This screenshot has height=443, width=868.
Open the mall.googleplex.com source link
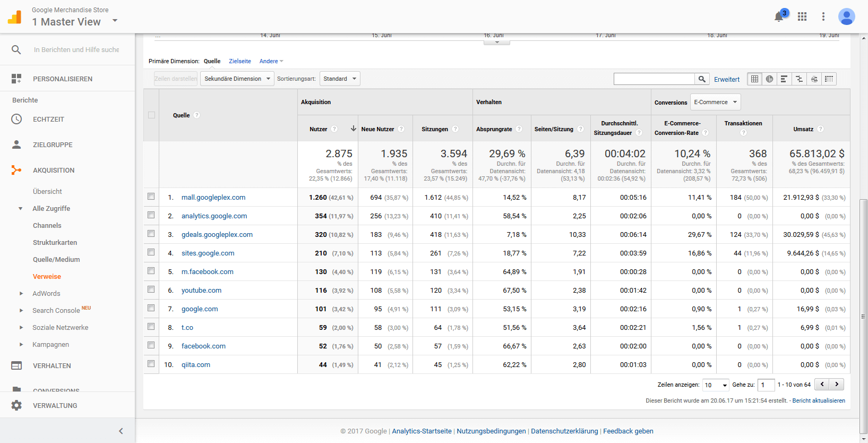click(213, 197)
